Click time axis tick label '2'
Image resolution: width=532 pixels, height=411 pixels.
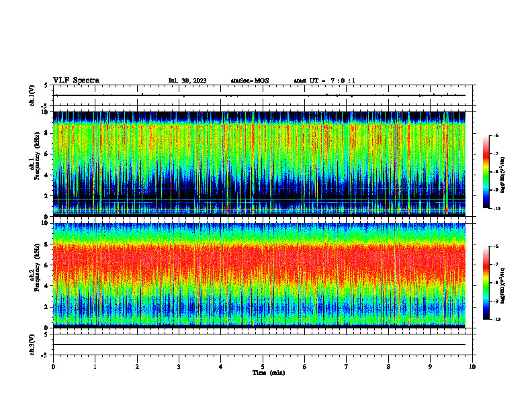click(x=137, y=367)
